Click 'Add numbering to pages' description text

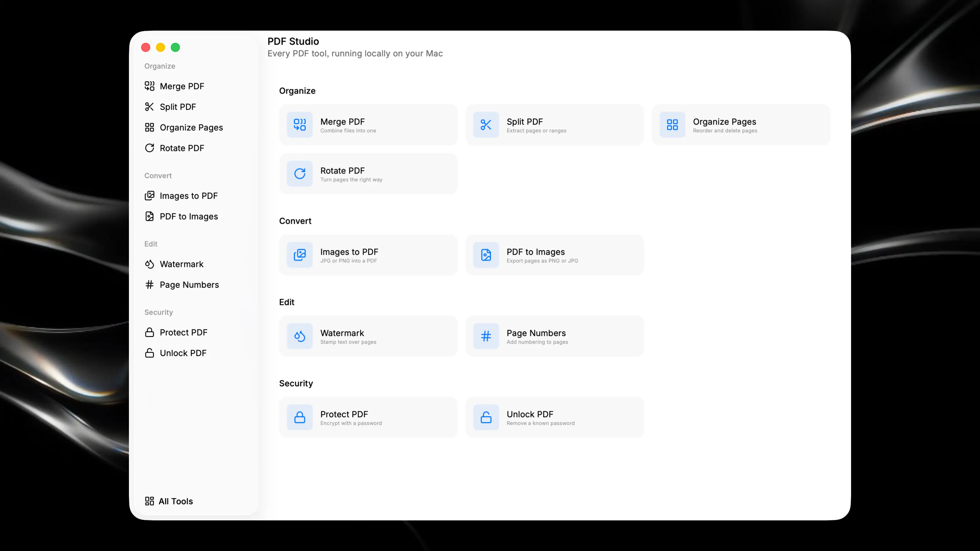click(537, 342)
